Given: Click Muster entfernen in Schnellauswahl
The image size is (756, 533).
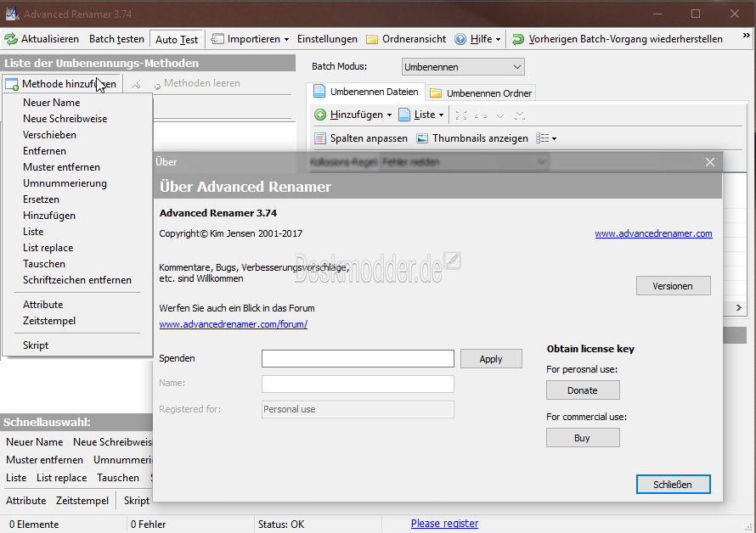Looking at the screenshot, I should 44,460.
